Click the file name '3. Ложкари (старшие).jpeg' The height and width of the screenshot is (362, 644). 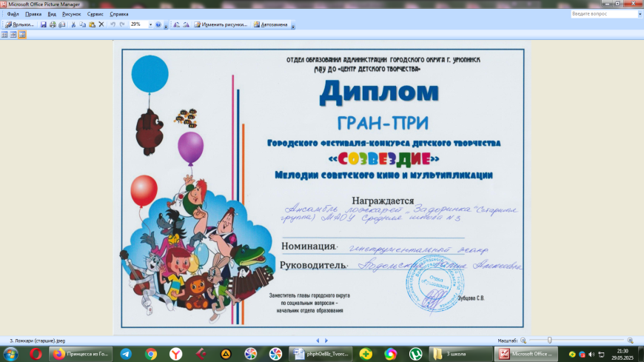tap(37, 341)
